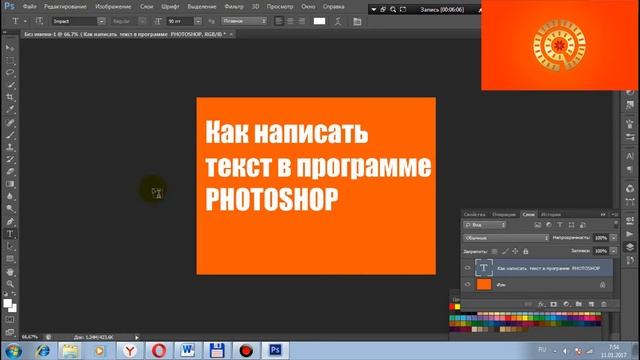Select the Eraser tool
Screen dimensions: 640x360
click(x=10, y=171)
